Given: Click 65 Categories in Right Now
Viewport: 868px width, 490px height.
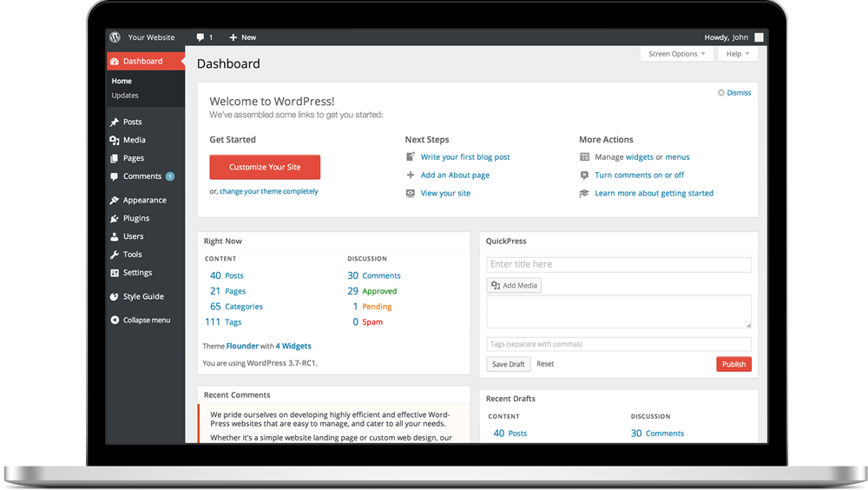Looking at the screenshot, I should [x=236, y=307].
